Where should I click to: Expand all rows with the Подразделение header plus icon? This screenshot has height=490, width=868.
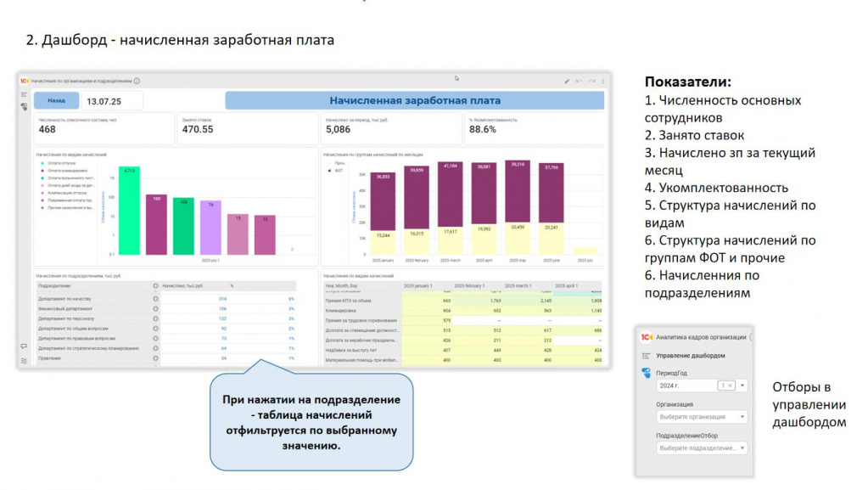155,286
